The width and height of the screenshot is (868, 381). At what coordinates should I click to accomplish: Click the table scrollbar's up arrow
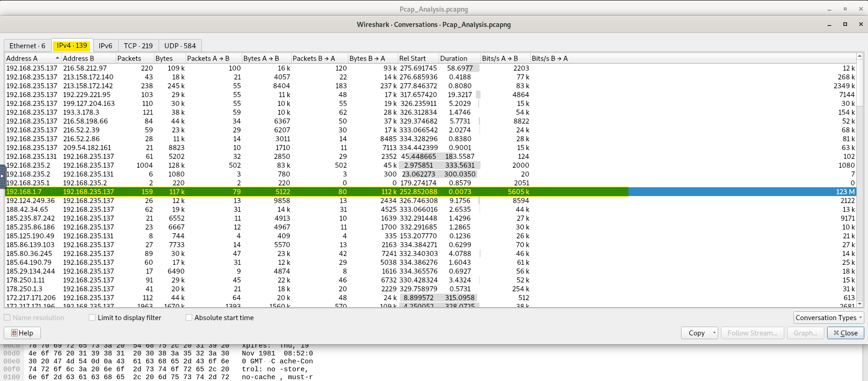[860, 57]
